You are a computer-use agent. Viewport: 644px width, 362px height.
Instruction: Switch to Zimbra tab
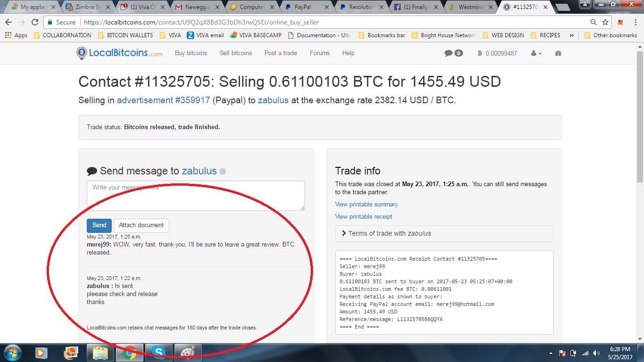click(87, 7)
